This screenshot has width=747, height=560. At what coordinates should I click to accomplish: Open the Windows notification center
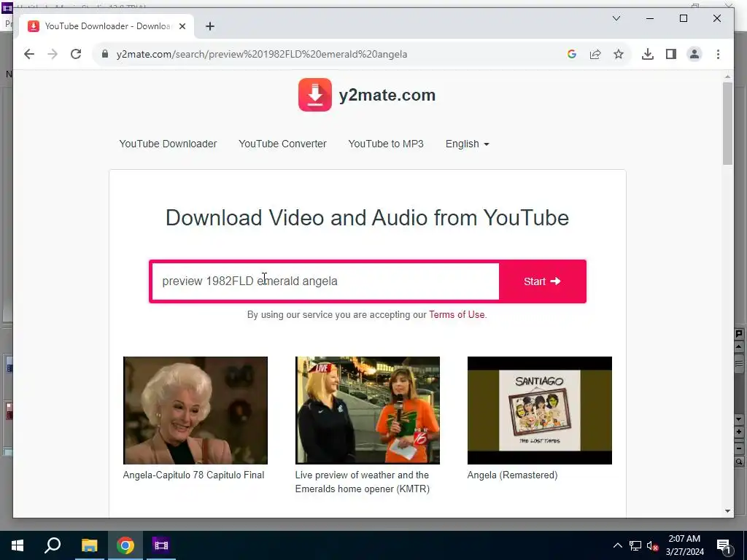pyautogui.click(x=724, y=545)
